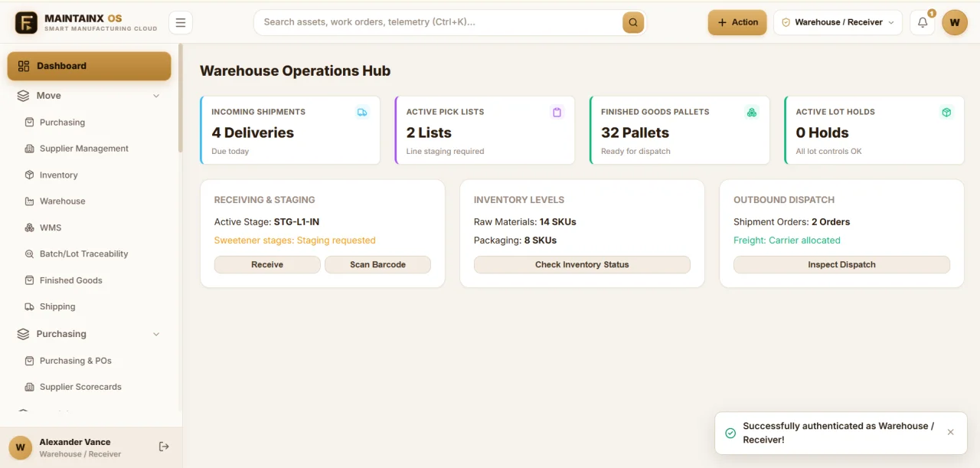Click the Supplier Scorecards building icon

pos(29,387)
